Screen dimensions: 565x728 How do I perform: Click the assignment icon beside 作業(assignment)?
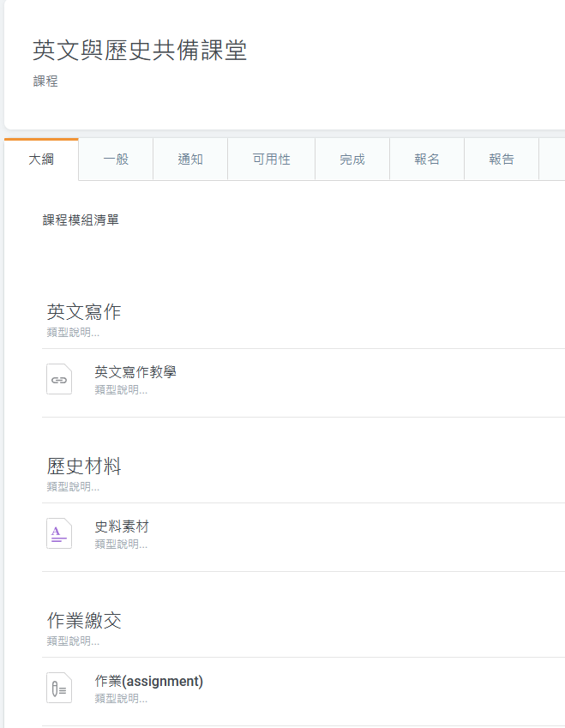59,688
